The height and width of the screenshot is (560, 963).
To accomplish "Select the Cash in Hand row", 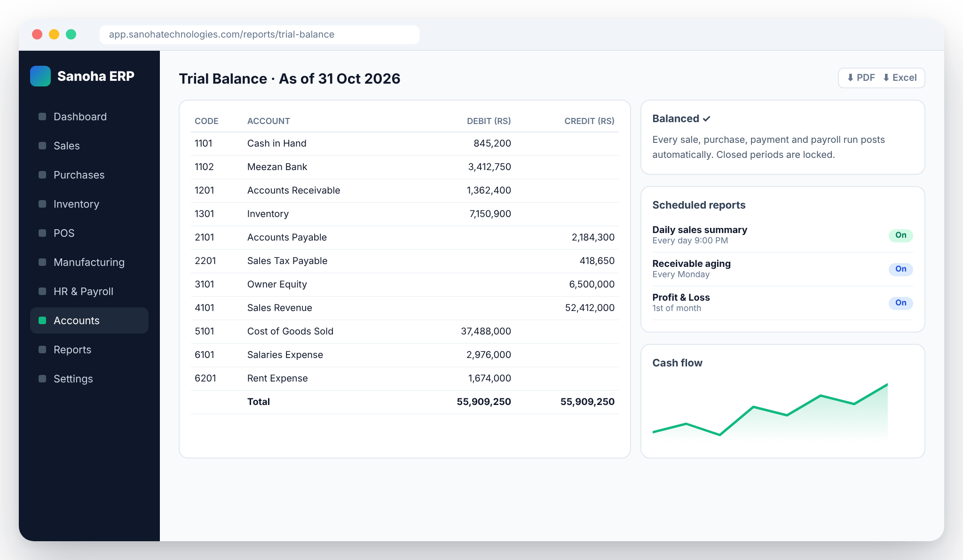I will point(404,144).
